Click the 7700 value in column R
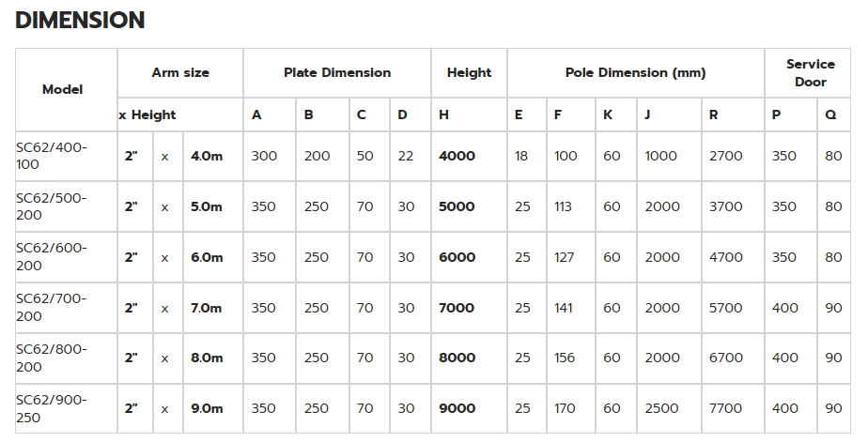This screenshot has height=442, width=868. click(725, 408)
